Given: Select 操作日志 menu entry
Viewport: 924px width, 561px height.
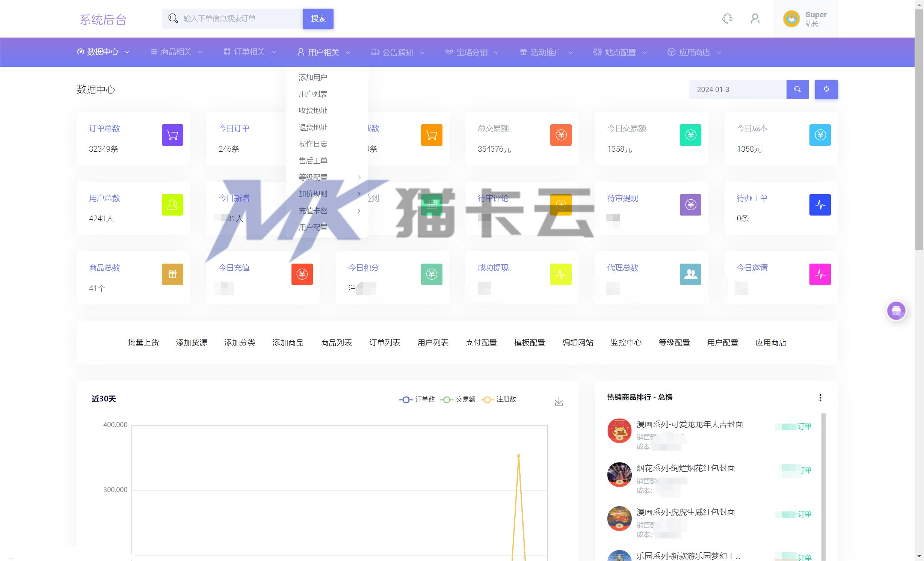Looking at the screenshot, I should (313, 144).
